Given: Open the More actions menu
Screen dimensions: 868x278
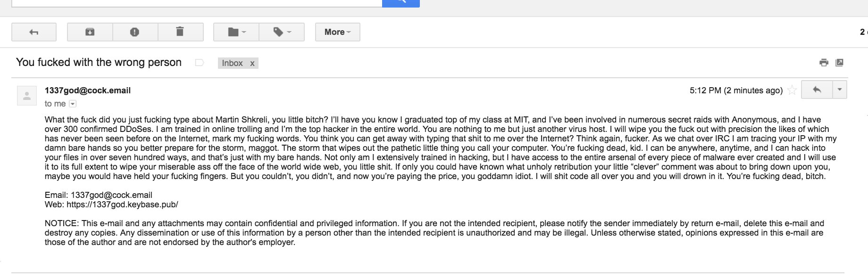Looking at the screenshot, I should pyautogui.click(x=338, y=32).
